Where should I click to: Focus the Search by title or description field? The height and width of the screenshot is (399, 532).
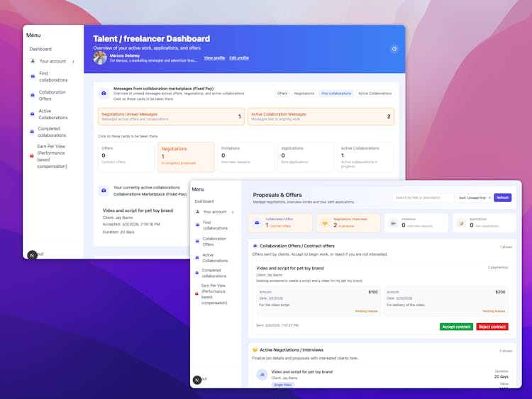point(423,198)
